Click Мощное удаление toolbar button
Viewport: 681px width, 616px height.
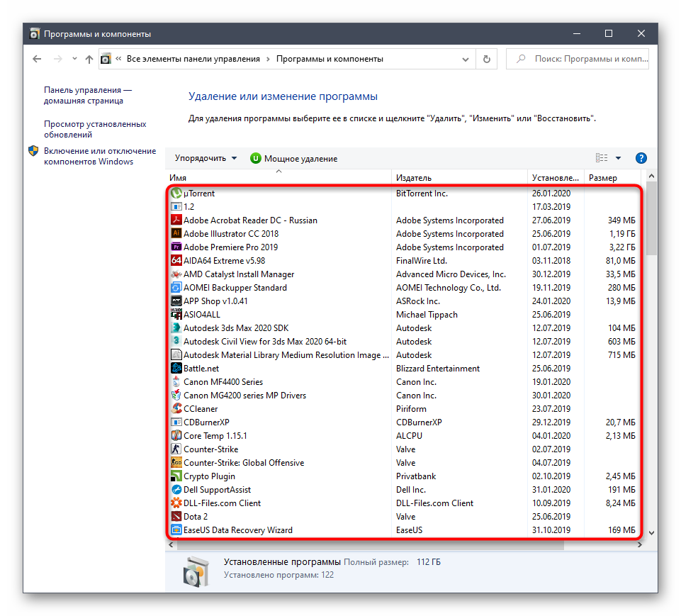293,159
